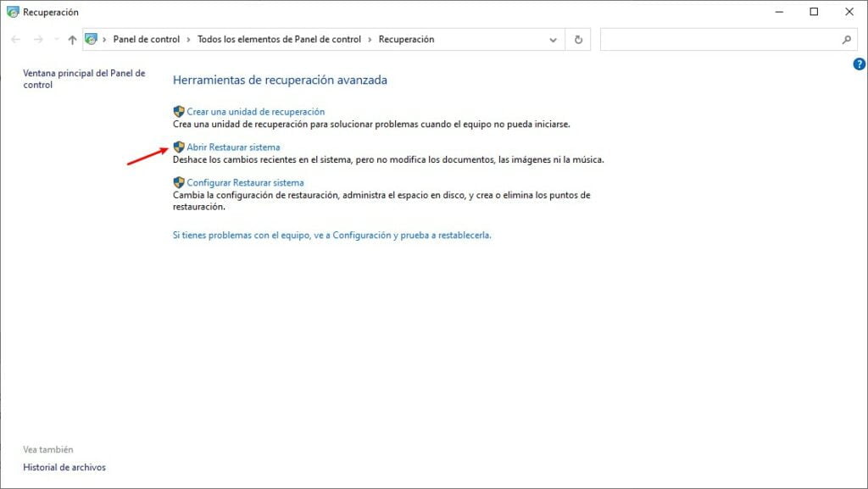Go to Panel de control breadcrumb
Viewport: 868px width, 489px height.
(x=146, y=39)
